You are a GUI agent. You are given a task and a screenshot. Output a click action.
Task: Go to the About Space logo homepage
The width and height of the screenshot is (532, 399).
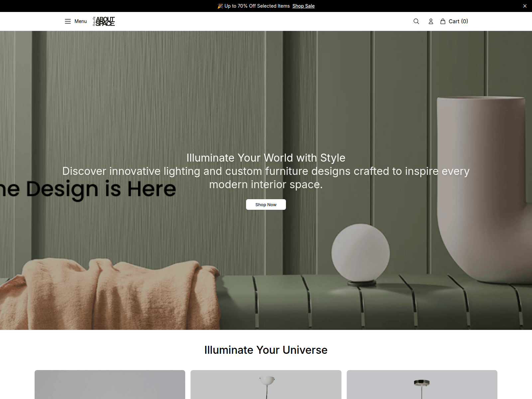click(104, 21)
